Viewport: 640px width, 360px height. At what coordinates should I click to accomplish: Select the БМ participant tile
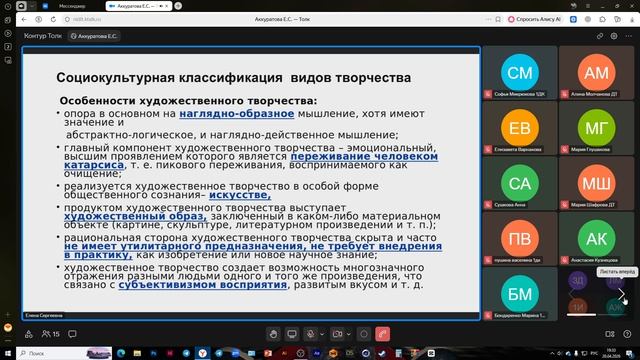[520, 294]
